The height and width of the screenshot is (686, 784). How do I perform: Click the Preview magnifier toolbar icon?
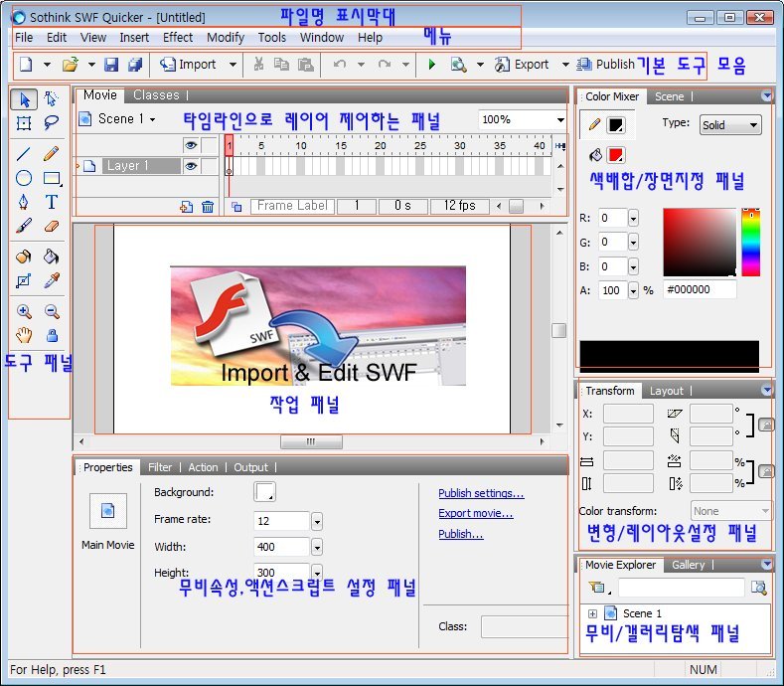point(458,65)
